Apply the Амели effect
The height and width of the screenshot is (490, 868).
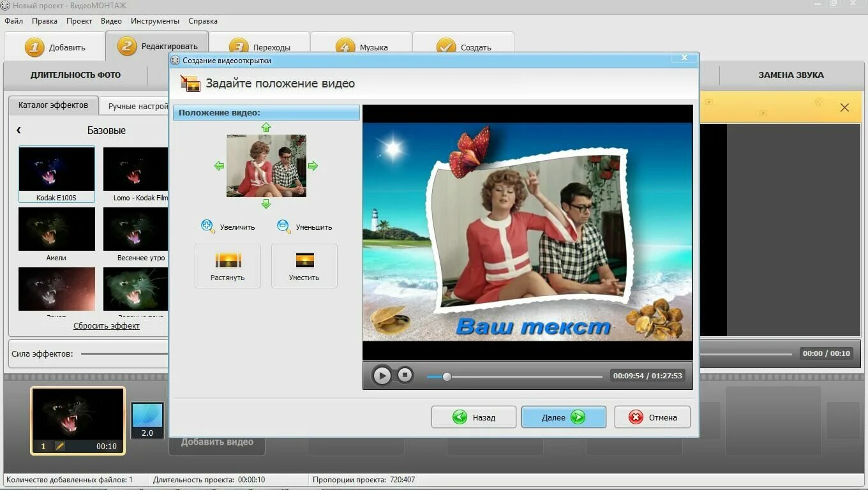(57, 234)
